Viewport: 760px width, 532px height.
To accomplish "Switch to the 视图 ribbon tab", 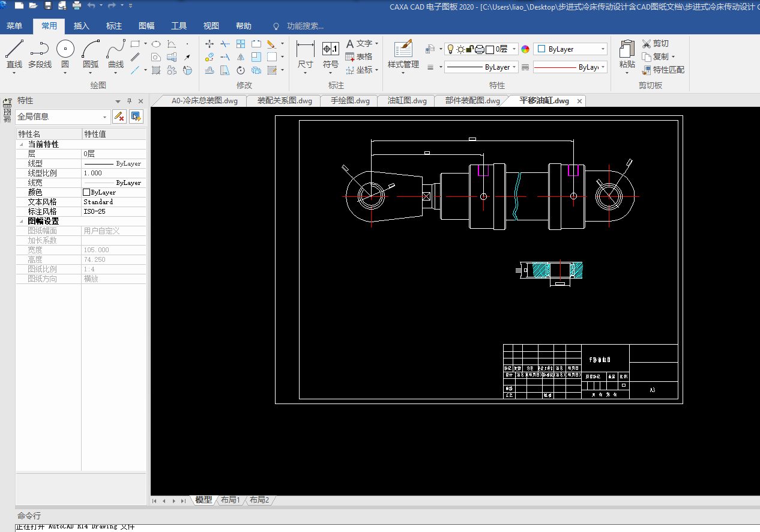I will click(211, 26).
